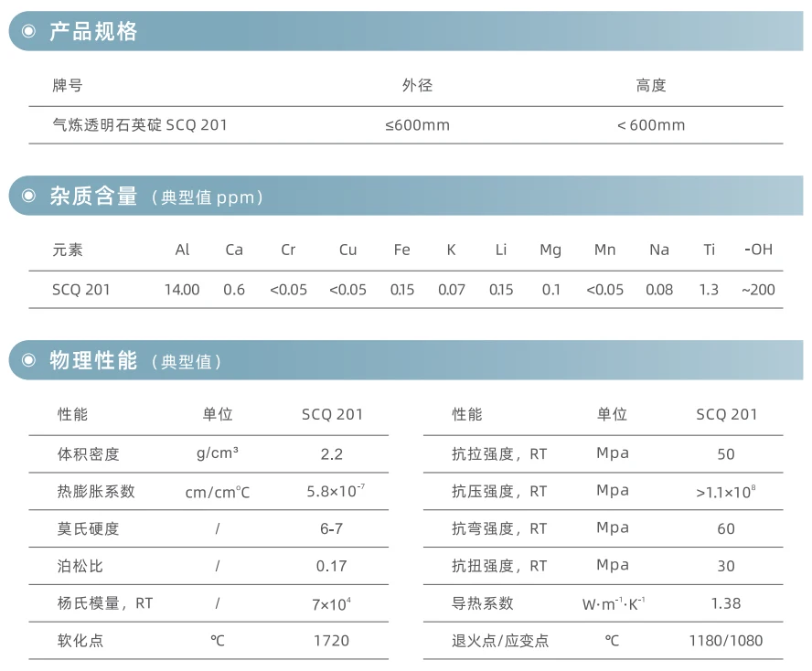Select the 0.17 Poisson ratio value
The width and height of the screenshot is (812, 671).
pos(331,566)
